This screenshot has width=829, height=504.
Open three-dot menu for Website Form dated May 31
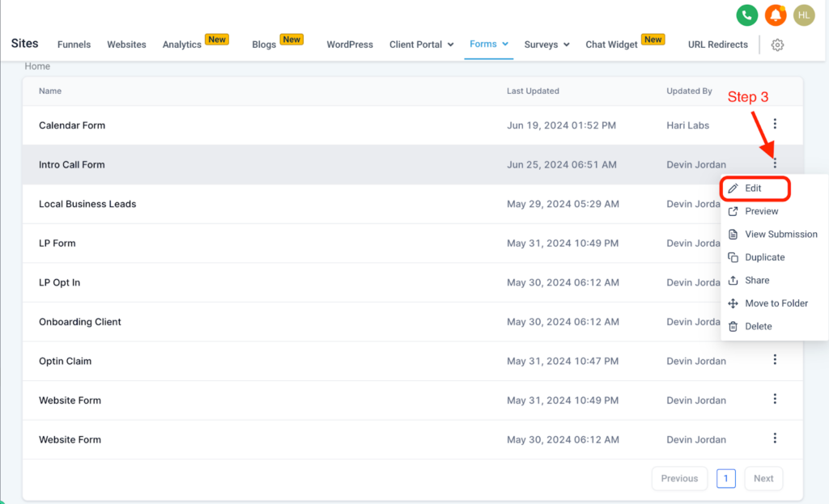pyautogui.click(x=775, y=399)
